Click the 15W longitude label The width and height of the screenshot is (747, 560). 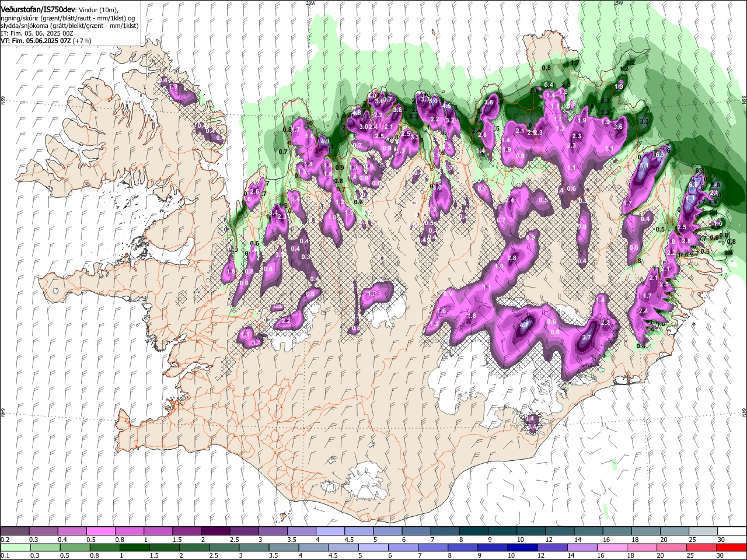pyautogui.click(x=618, y=3)
